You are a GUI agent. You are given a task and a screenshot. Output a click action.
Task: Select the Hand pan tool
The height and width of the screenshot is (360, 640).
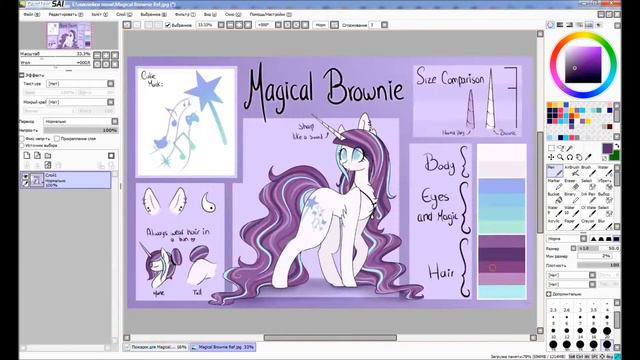tap(579, 157)
